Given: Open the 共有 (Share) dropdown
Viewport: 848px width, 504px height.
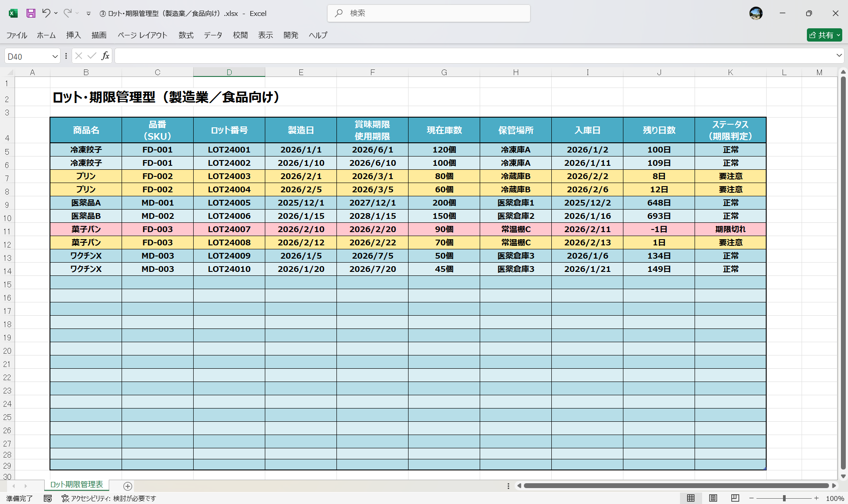Looking at the screenshot, I should pos(838,35).
